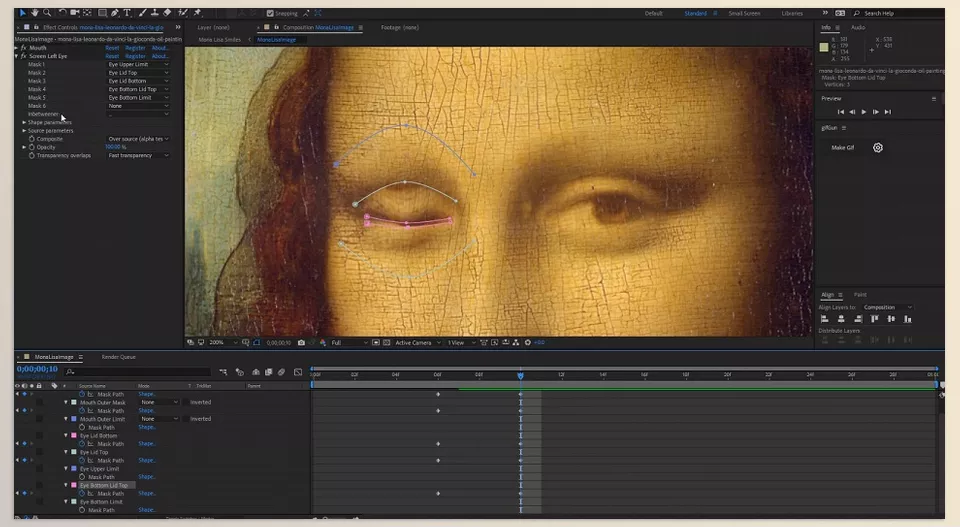Select the Rectangle shape tool

[102, 13]
